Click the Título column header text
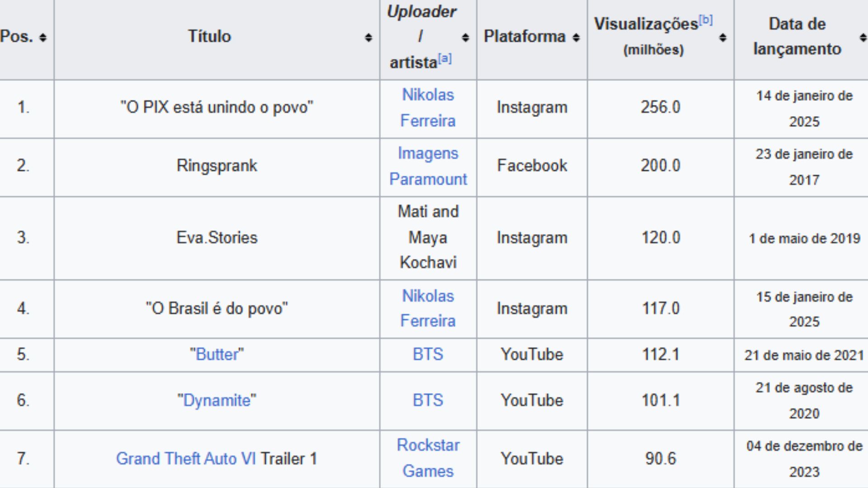868x488 pixels. (x=209, y=36)
